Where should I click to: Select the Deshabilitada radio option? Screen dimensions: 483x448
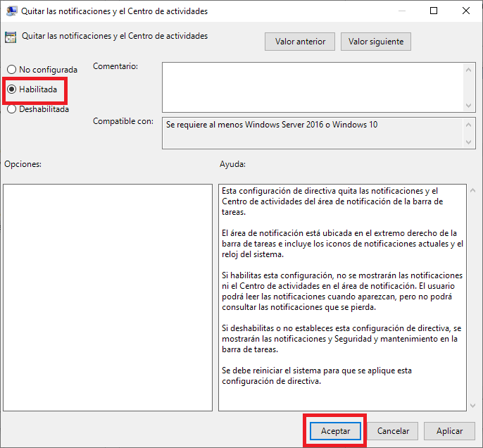click(38, 109)
